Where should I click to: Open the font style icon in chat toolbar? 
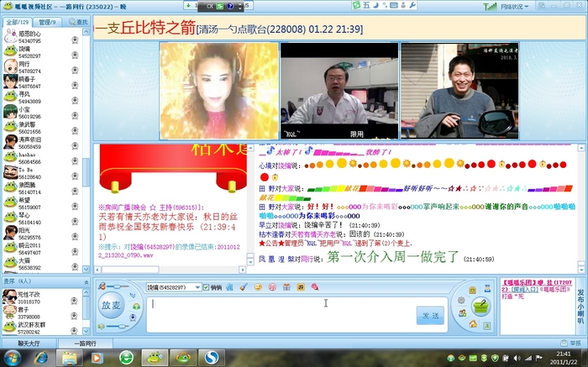click(229, 287)
